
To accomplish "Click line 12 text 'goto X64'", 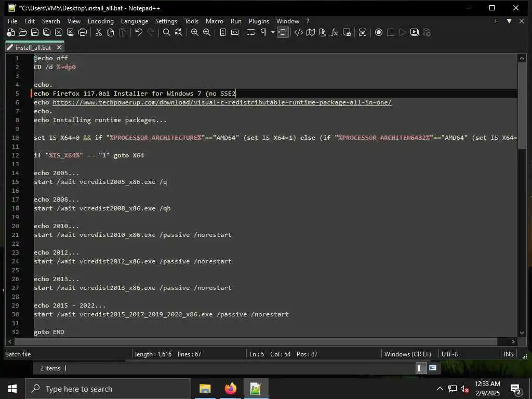I will (129, 155).
